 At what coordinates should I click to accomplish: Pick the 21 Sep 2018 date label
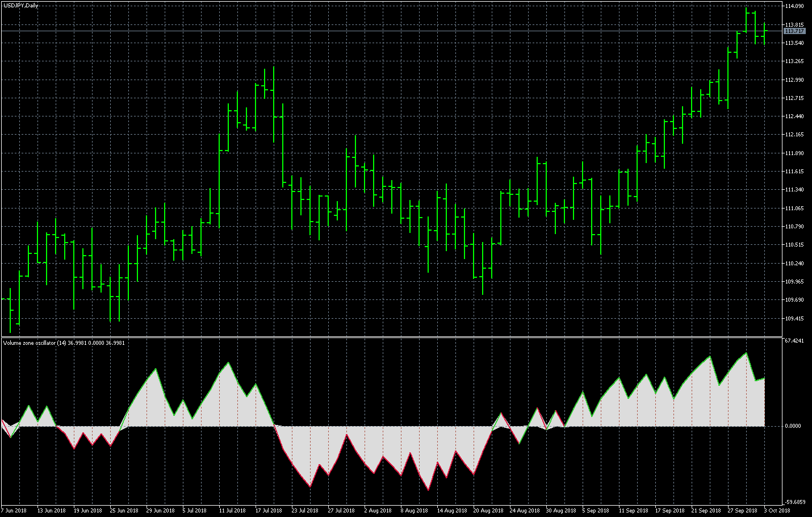706,510
